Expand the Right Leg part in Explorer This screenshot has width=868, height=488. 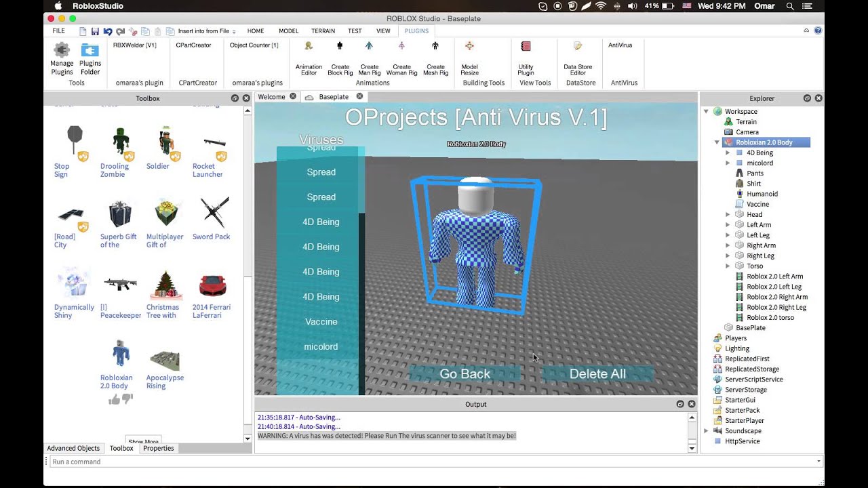point(728,256)
